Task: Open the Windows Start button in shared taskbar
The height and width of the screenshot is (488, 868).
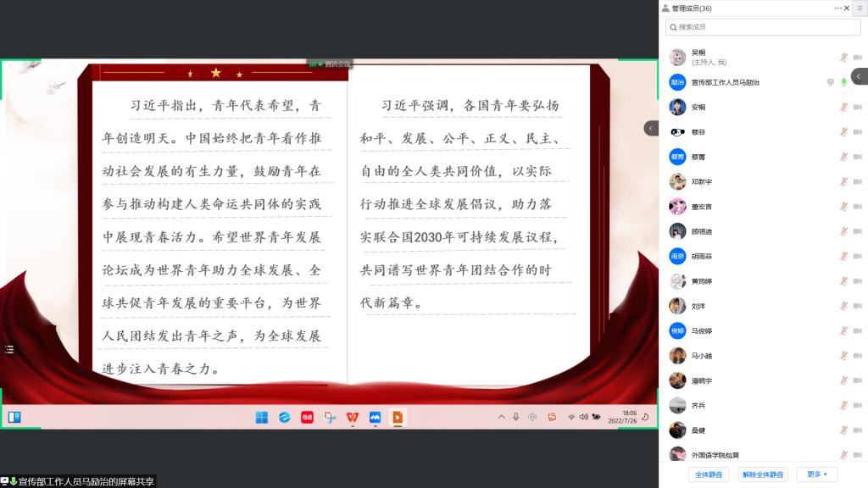Action: pyautogui.click(x=262, y=417)
